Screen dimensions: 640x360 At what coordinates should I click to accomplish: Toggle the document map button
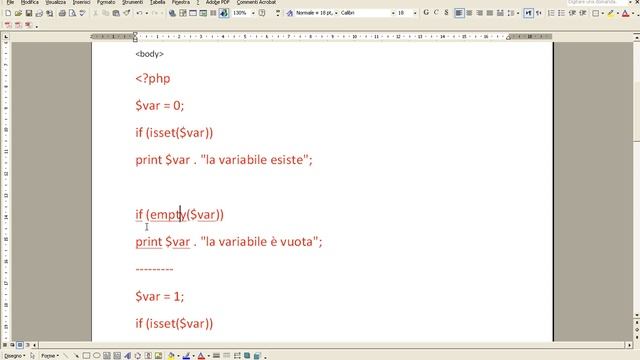tap(224, 13)
